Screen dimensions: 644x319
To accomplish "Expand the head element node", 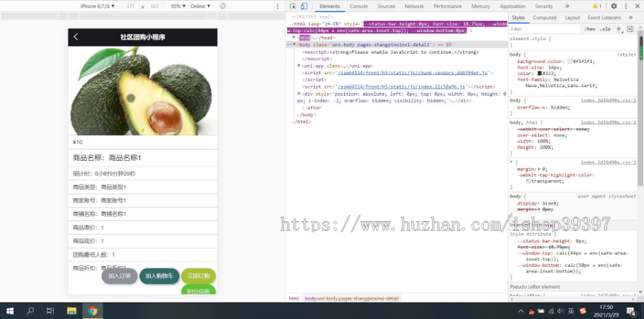I will pyautogui.click(x=294, y=37).
